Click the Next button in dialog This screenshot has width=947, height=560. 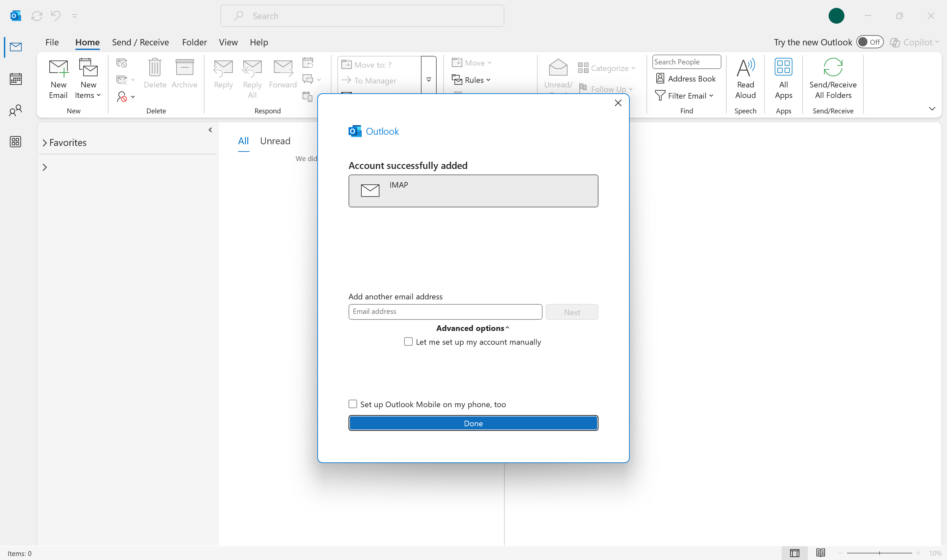coord(572,312)
